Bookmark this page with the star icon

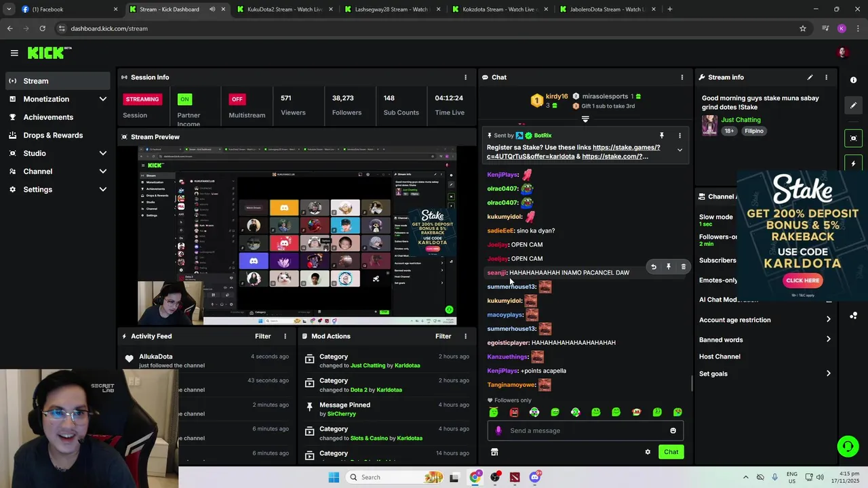[803, 28]
